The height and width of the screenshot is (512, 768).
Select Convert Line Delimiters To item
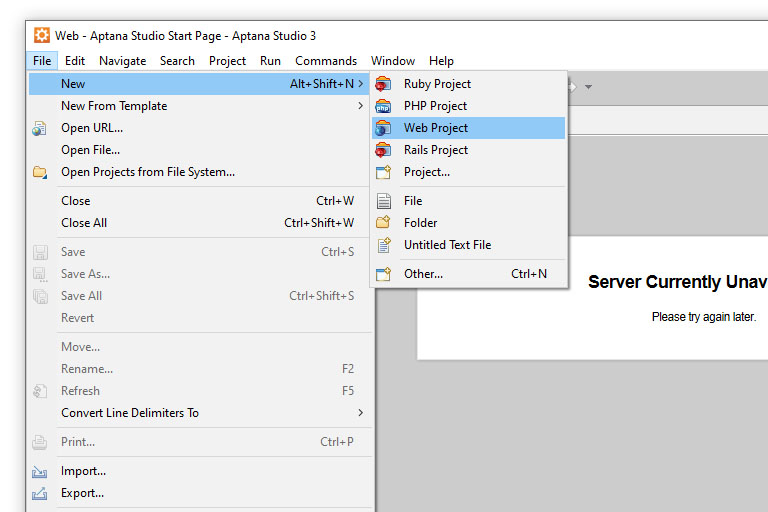point(199,413)
